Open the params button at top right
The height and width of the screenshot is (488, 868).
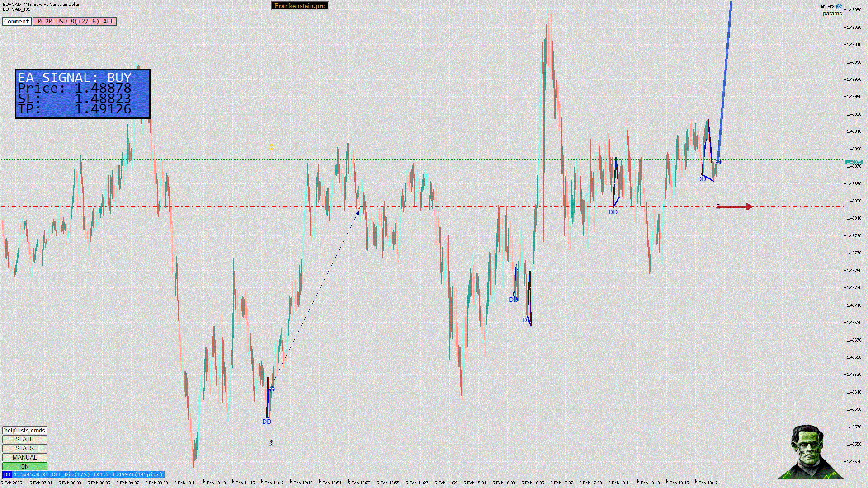832,14
